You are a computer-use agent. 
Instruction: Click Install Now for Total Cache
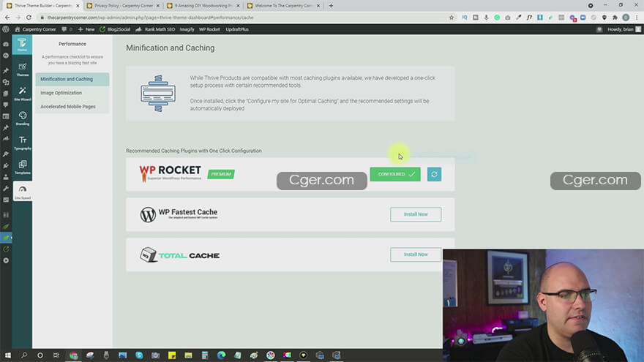click(416, 254)
